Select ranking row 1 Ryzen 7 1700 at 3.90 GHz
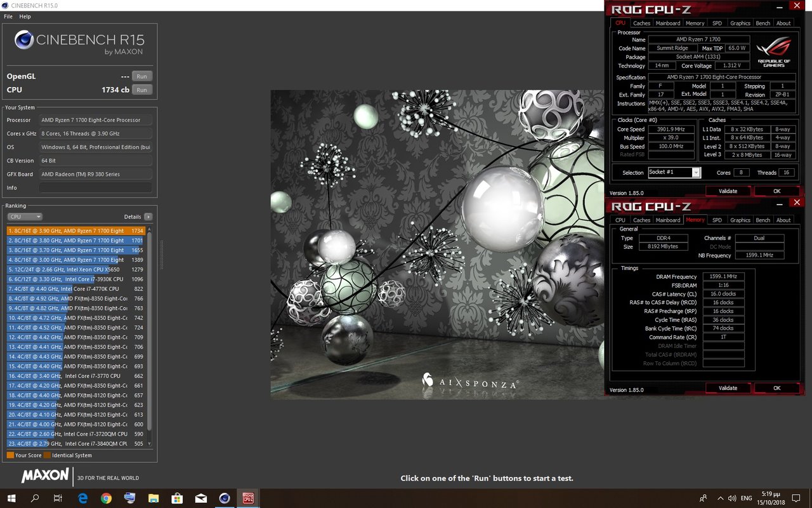The image size is (812, 508). tap(76, 231)
